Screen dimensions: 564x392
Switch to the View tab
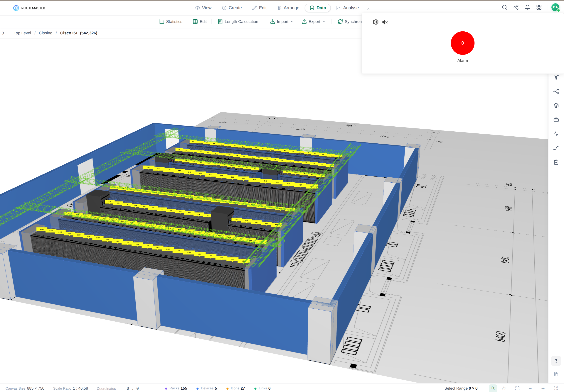click(x=203, y=8)
